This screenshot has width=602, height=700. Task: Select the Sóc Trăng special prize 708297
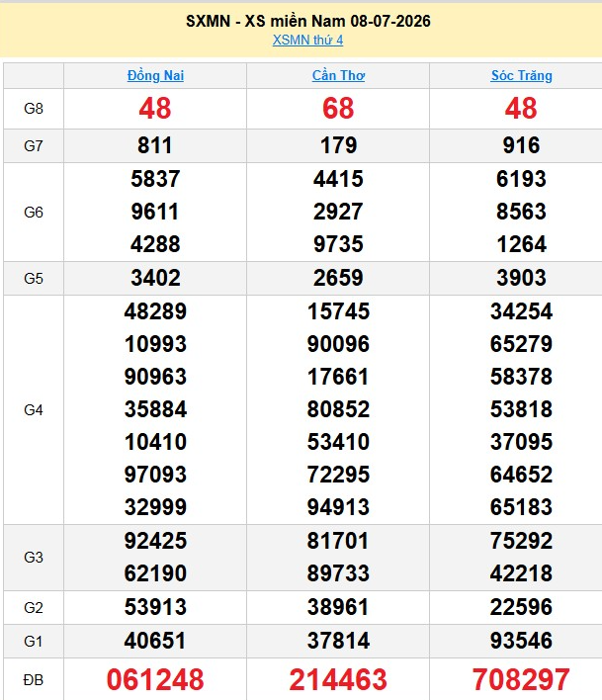(521, 679)
